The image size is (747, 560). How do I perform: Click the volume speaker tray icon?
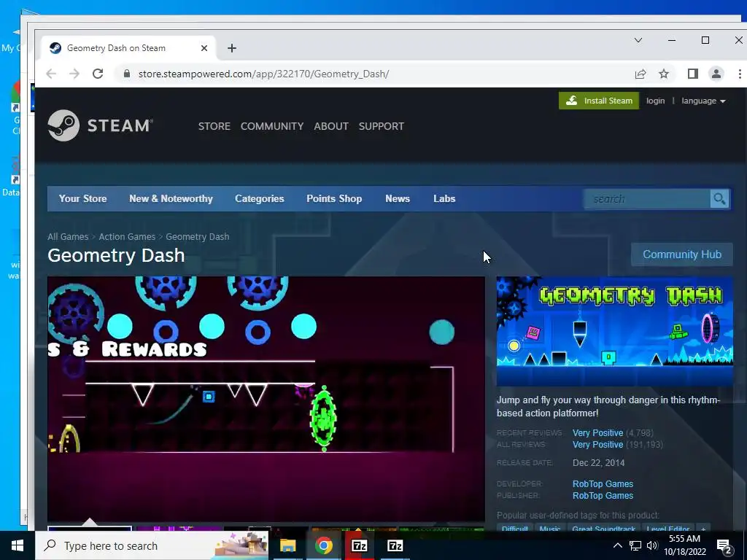(652, 545)
